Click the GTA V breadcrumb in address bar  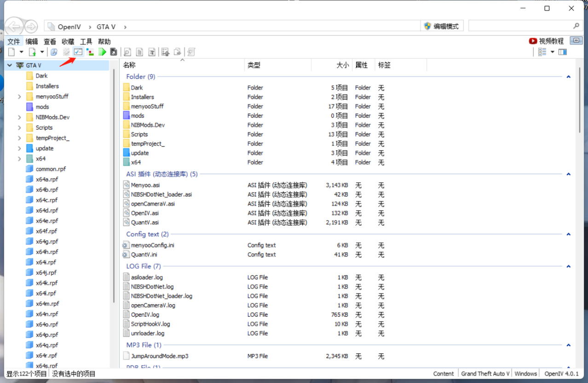106,27
